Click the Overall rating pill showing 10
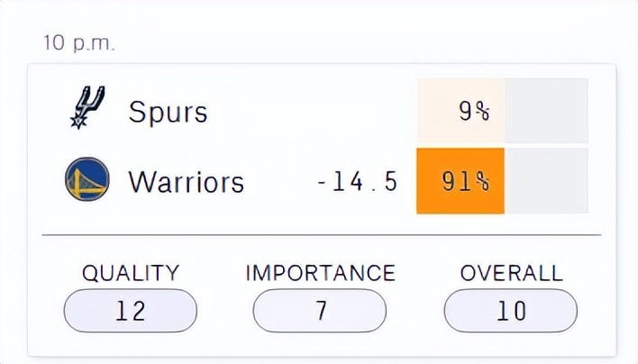638x364 pixels. 511,311
